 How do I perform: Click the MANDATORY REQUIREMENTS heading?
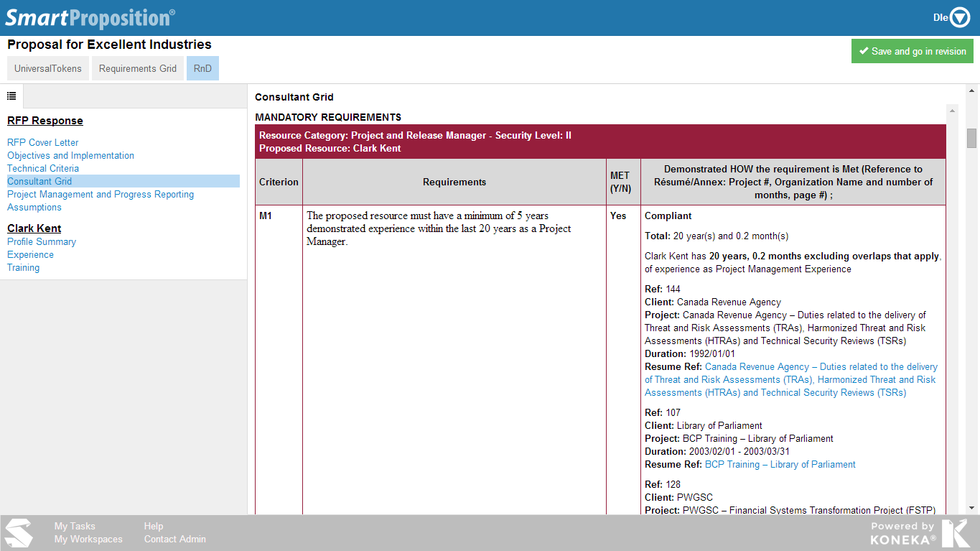tap(328, 117)
